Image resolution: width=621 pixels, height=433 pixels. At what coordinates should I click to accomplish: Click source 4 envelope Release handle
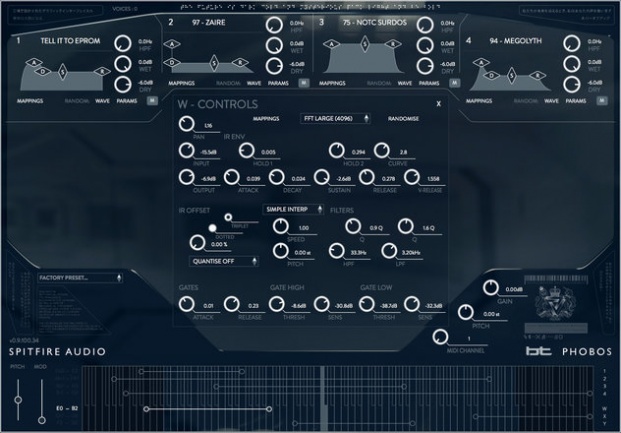coord(537,75)
